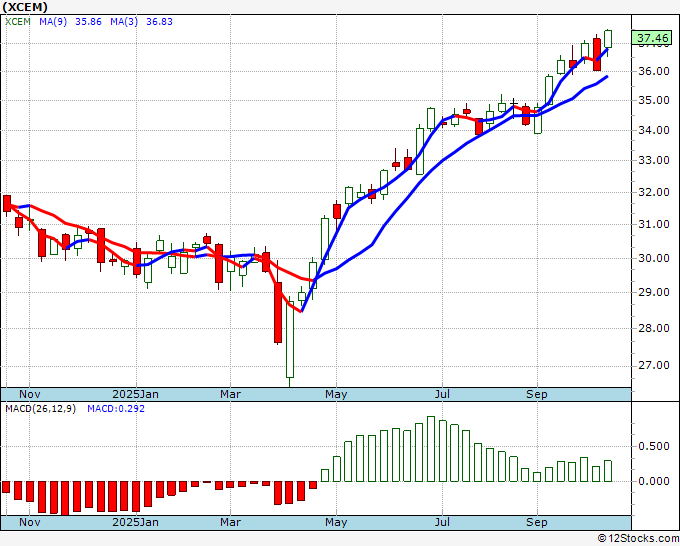Click the 35.00 price axis label
Image resolution: width=680 pixels, height=546 pixels.
point(654,100)
